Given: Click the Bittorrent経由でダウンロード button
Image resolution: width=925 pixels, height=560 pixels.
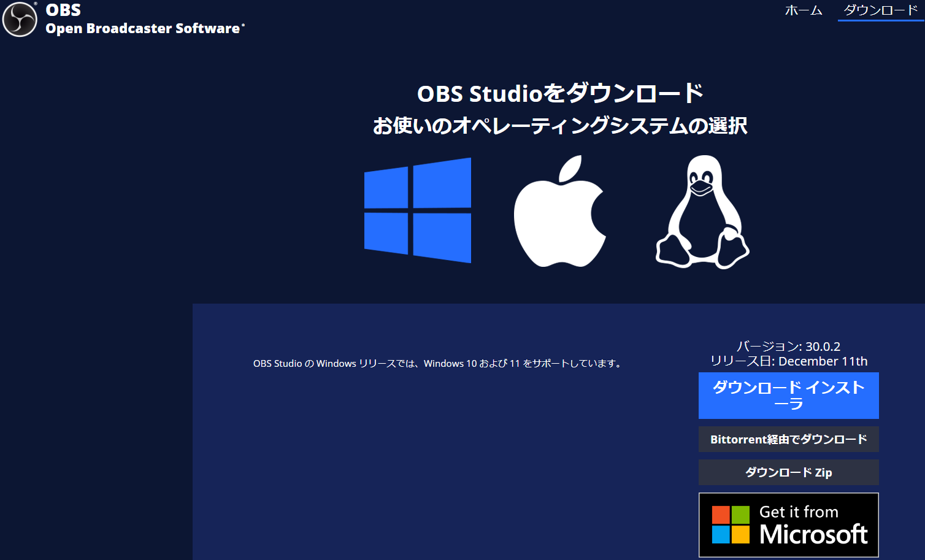Looking at the screenshot, I should (x=788, y=439).
